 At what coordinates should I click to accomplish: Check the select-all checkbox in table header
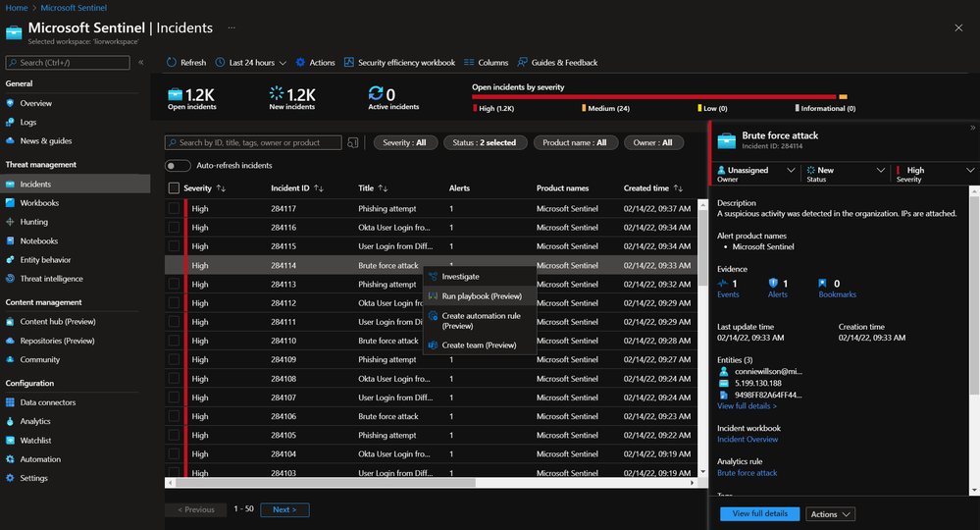point(174,188)
